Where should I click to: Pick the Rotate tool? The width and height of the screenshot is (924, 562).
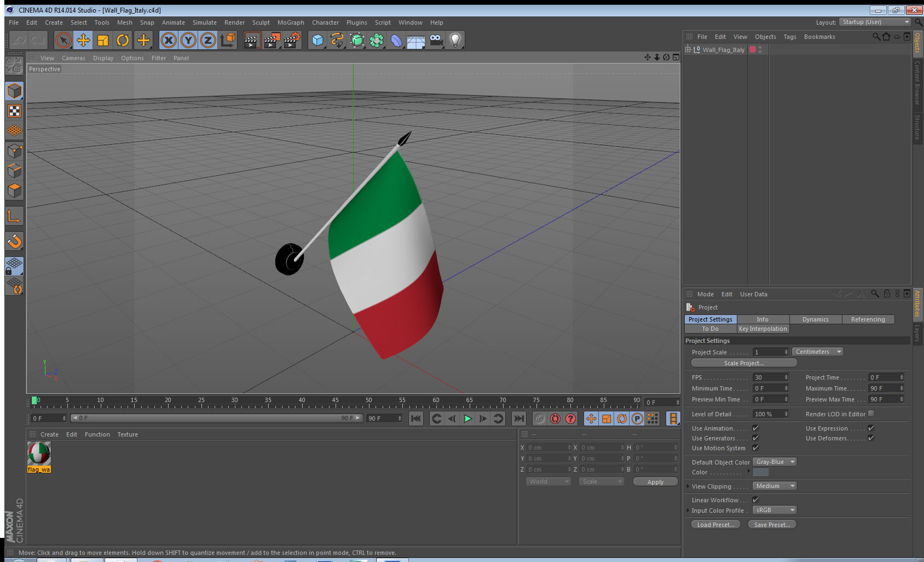coord(123,40)
